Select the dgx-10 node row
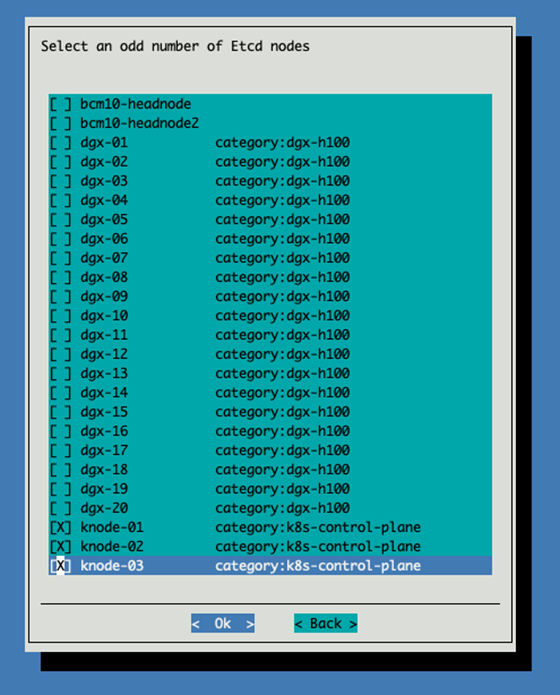Screen dimensions: 560x695 click(x=270, y=316)
